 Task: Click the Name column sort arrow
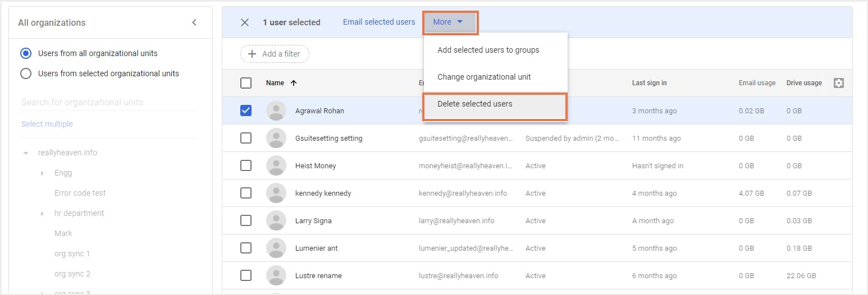[293, 83]
